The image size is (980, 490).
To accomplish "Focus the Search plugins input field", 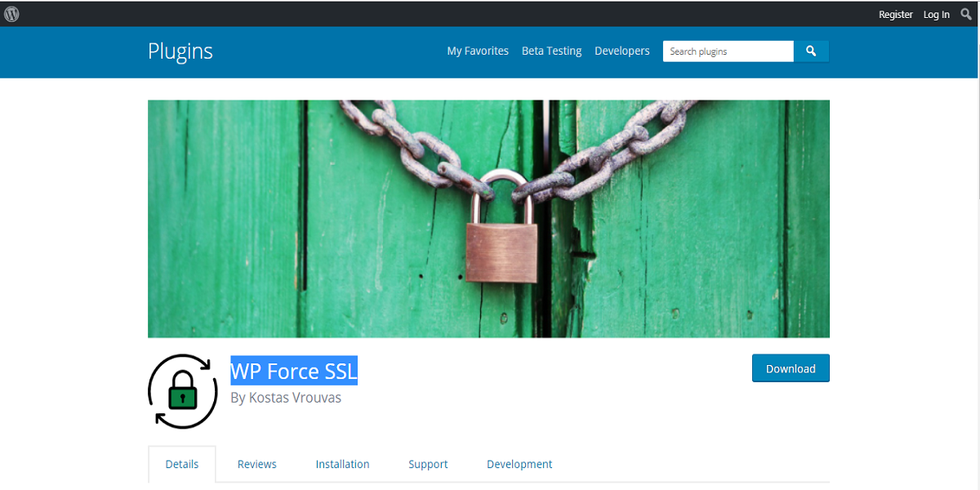I will [x=728, y=51].
